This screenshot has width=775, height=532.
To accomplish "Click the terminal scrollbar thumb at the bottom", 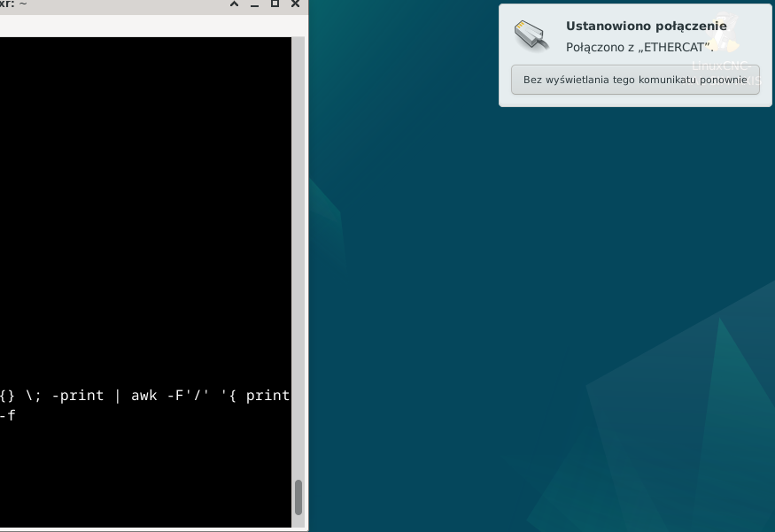I will (x=298, y=497).
